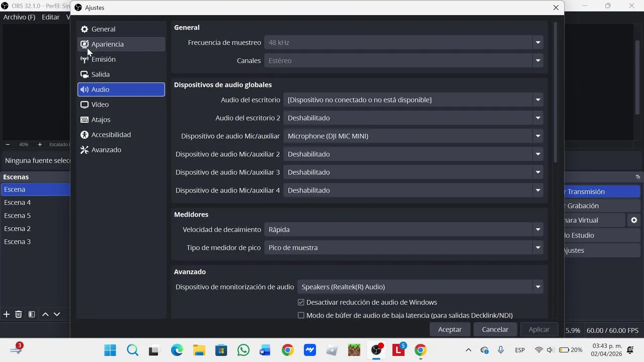Image resolution: width=644 pixels, height=362 pixels.
Task: Open ESP language indicator in system tray
Action: [520, 350]
